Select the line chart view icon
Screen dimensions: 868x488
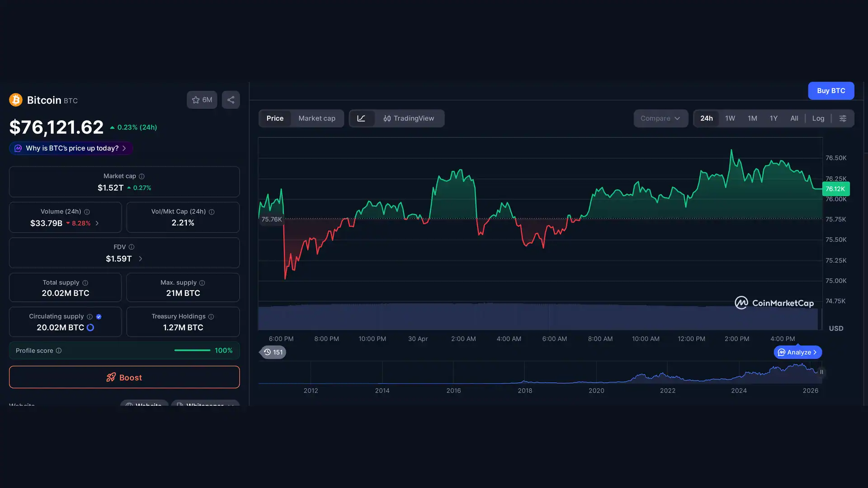coord(361,118)
